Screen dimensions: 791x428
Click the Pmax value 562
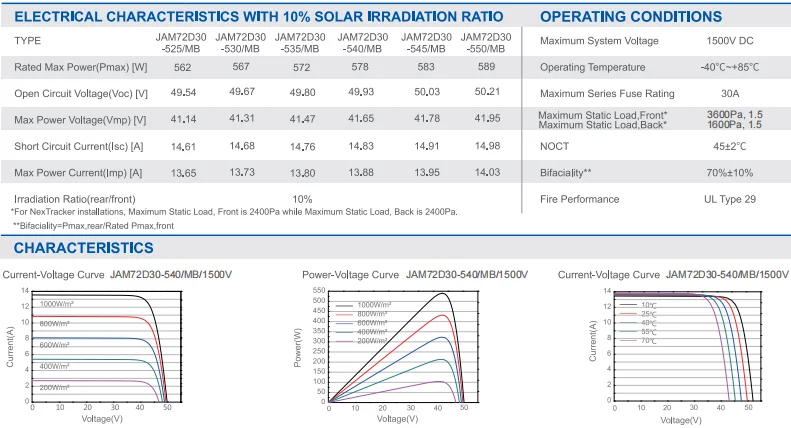(x=183, y=67)
